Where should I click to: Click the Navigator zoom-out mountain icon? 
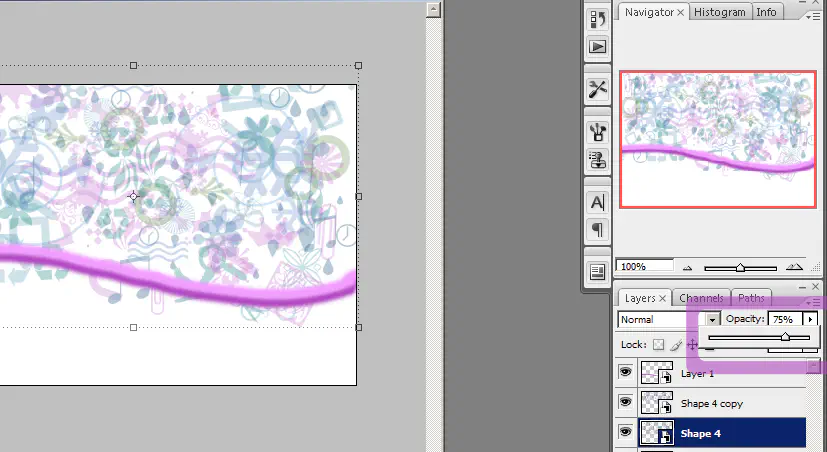686,268
